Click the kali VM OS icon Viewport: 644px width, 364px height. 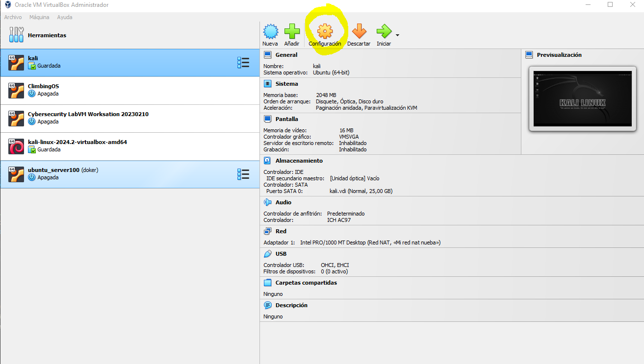(16, 62)
